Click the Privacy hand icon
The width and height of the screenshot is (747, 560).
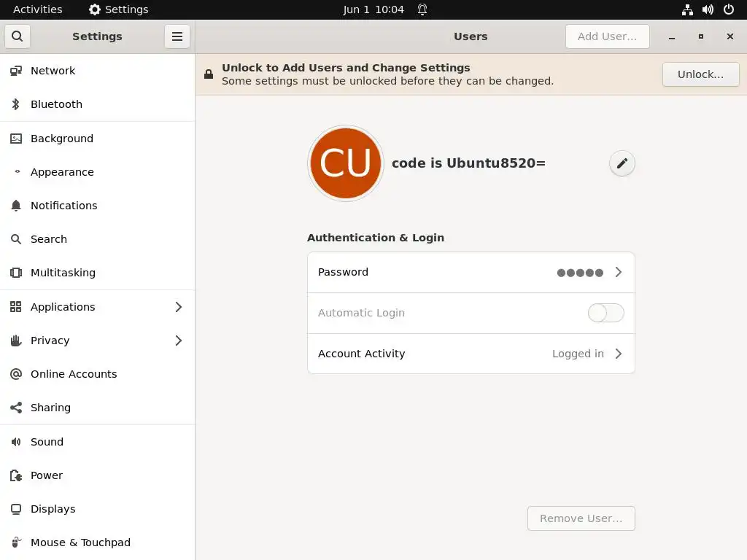(x=16, y=341)
